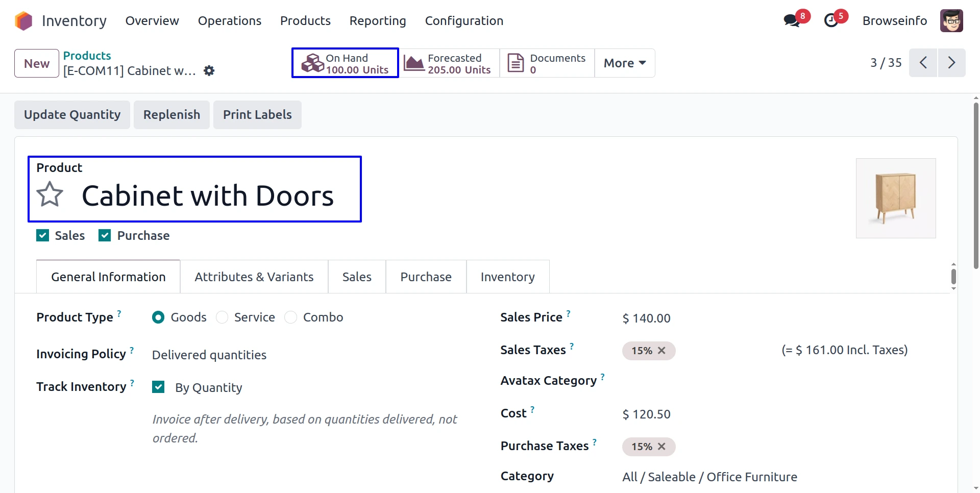This screenshot has width=980, height=493.
Task: Mark product as favorite with star icon
Action: (x=50, y=194)
